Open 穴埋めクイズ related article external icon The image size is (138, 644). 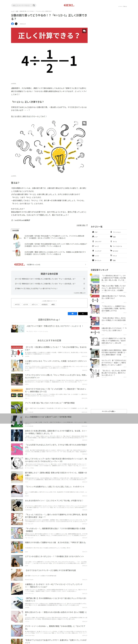pyautogui.click(x=84, y=288)
